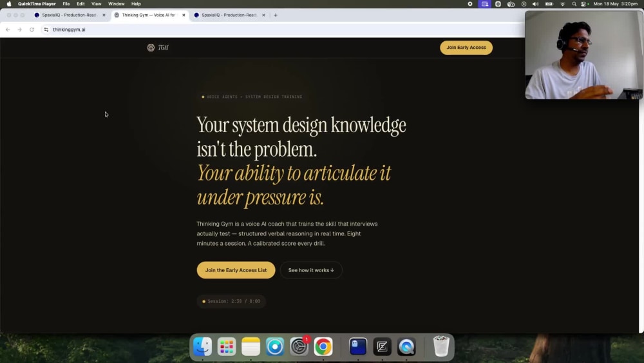Open the File menu
The height and width of the screenshot is (363, 644).
click(66, 4)
